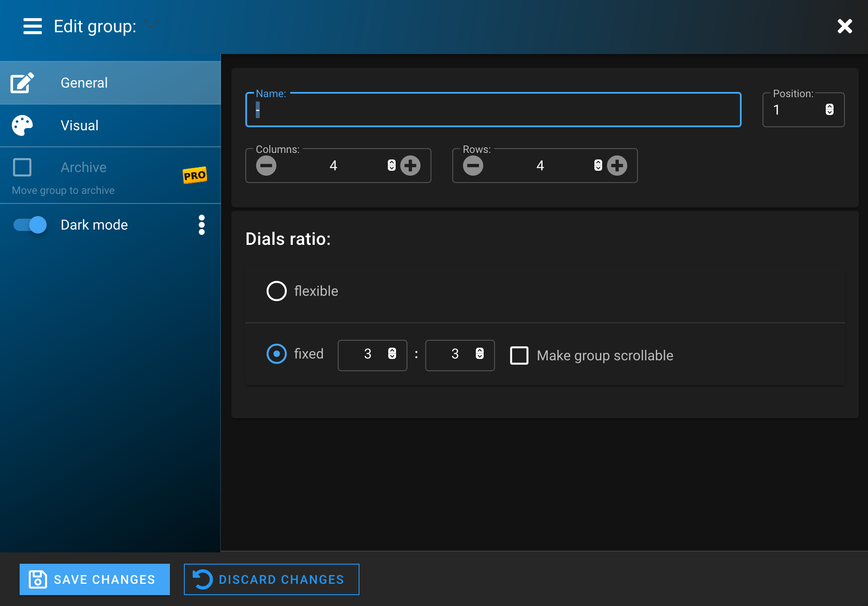
Task: Select the fixed dials ratio option
Action: tap(277, 354)
